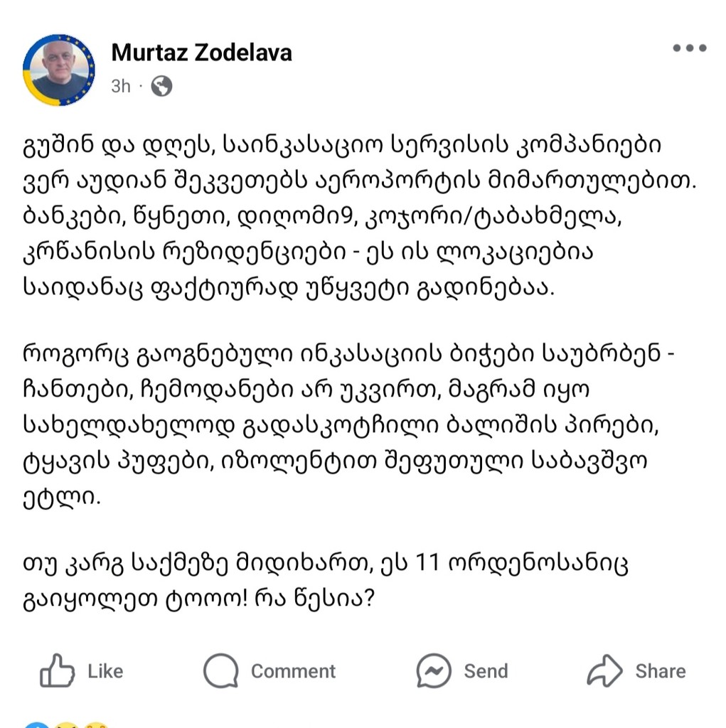Select the Send text label
The width and height of the screenshot is (726, 728).
tap(486, 671)
